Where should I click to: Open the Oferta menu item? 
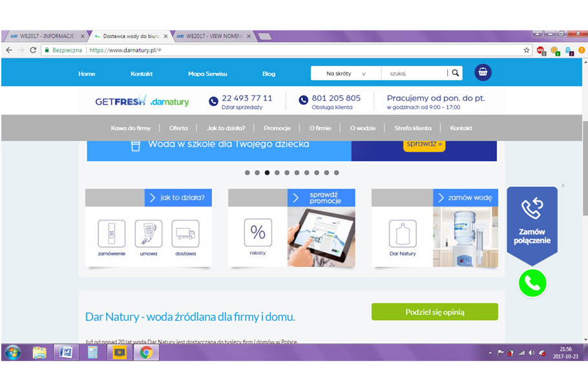click(178, 128)
